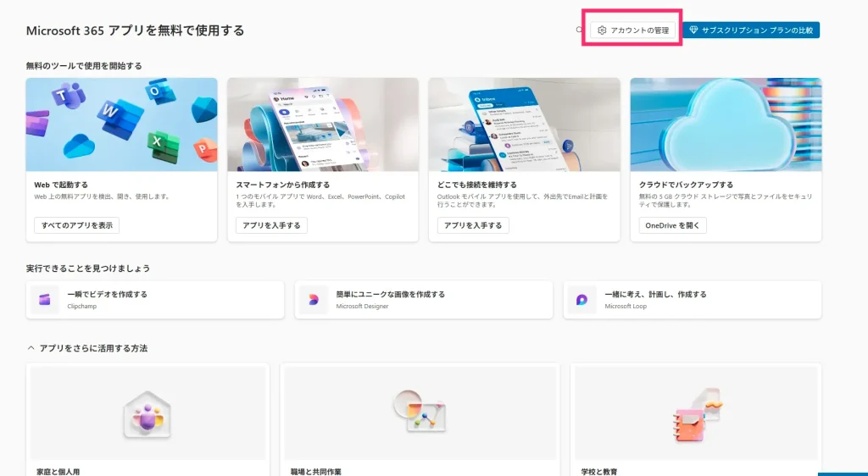Click the Word icon in the app collage
Viewport: 868px width, 476px height.
point(119,118)
